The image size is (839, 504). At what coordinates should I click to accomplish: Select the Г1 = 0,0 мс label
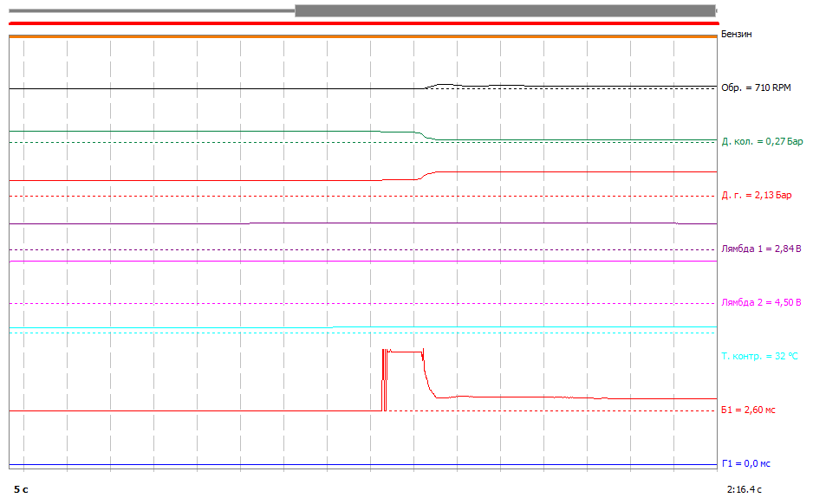point(745,464)
